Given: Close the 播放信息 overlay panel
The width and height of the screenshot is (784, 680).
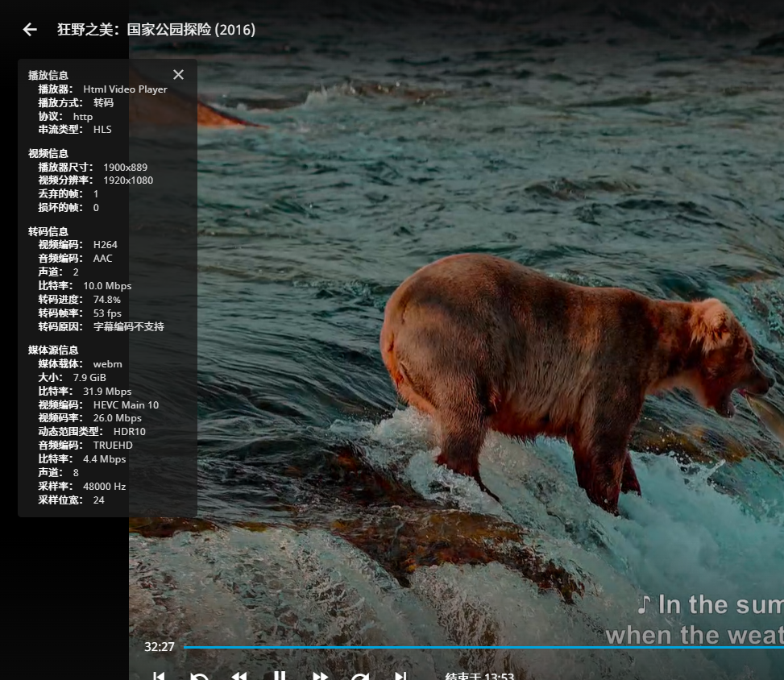Looking at the screenshot, I should point(178,74).
